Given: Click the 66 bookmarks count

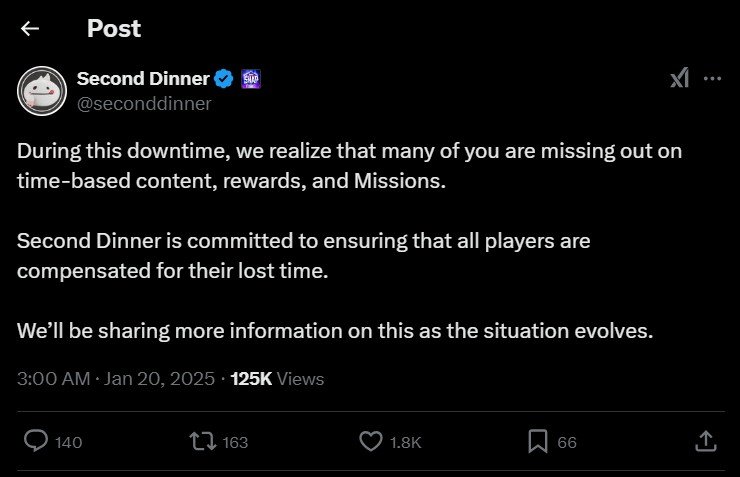Looking at the screenshot, I should [x=567, y=443].
